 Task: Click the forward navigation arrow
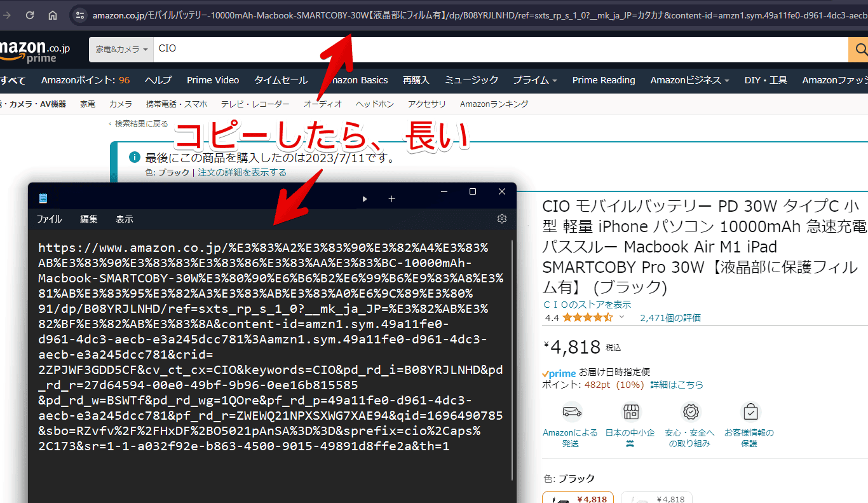[x=8, y=15]
